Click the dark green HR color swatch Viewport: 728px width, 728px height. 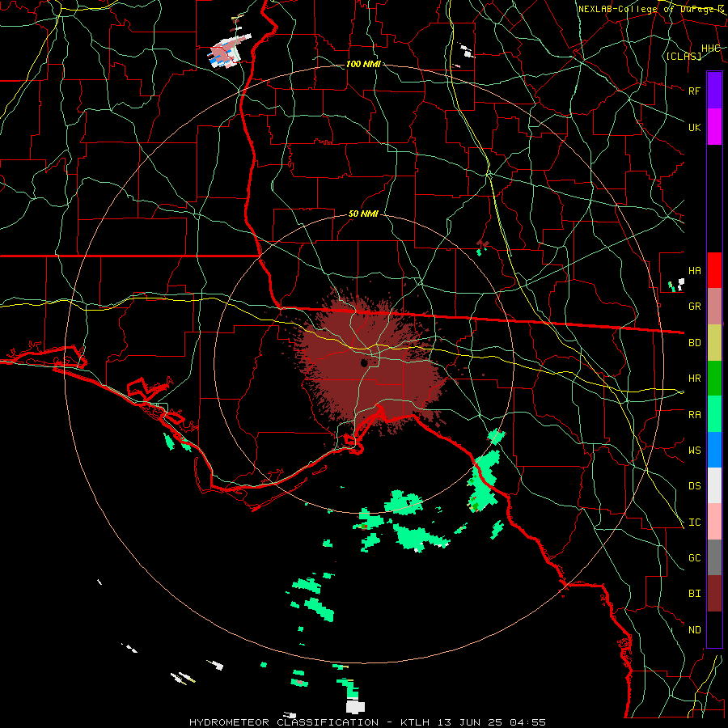[714, 378]
